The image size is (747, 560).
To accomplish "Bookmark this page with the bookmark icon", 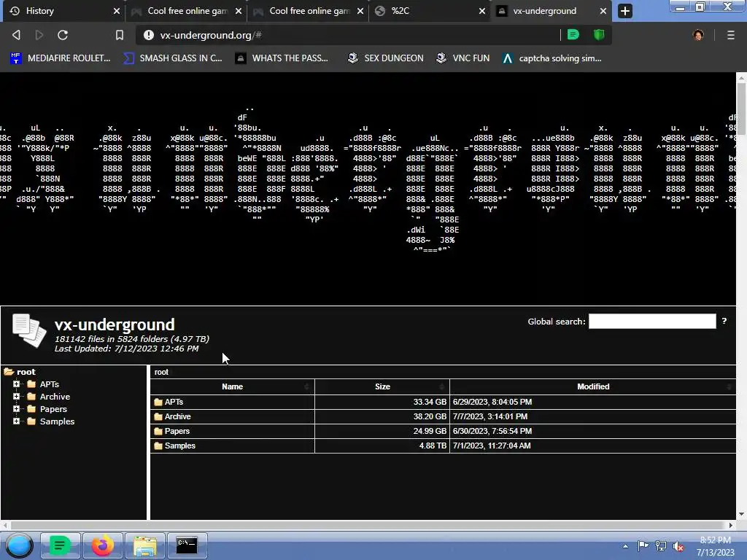I will coord(120,35).
